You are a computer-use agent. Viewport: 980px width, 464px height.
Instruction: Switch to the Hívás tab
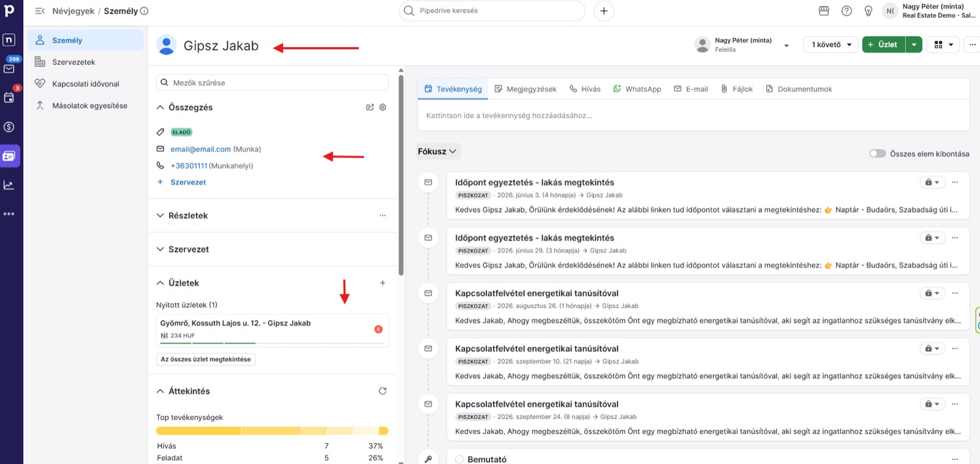tap(585, 89)
